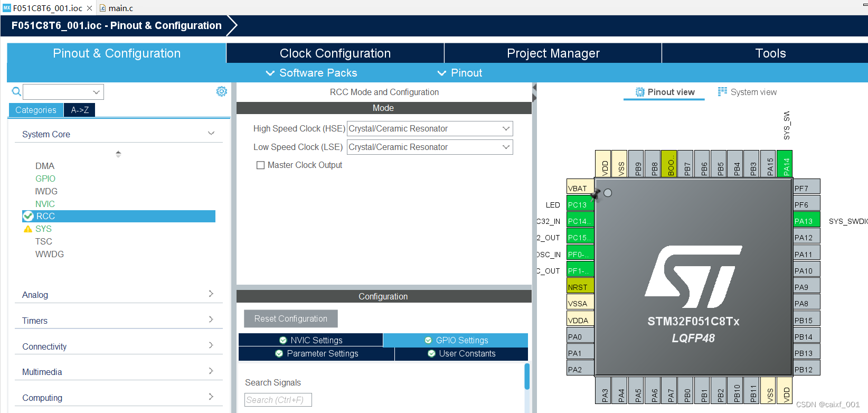Select pin PC14 OSC32_IN
Screen dimensions: 868x413
coord(580,220)
